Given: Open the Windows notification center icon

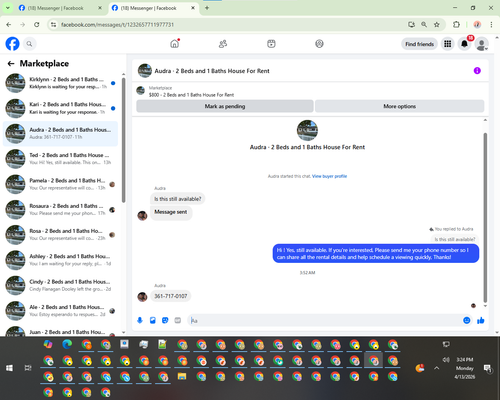Looking at the screenshot, I should pos(488,368).
